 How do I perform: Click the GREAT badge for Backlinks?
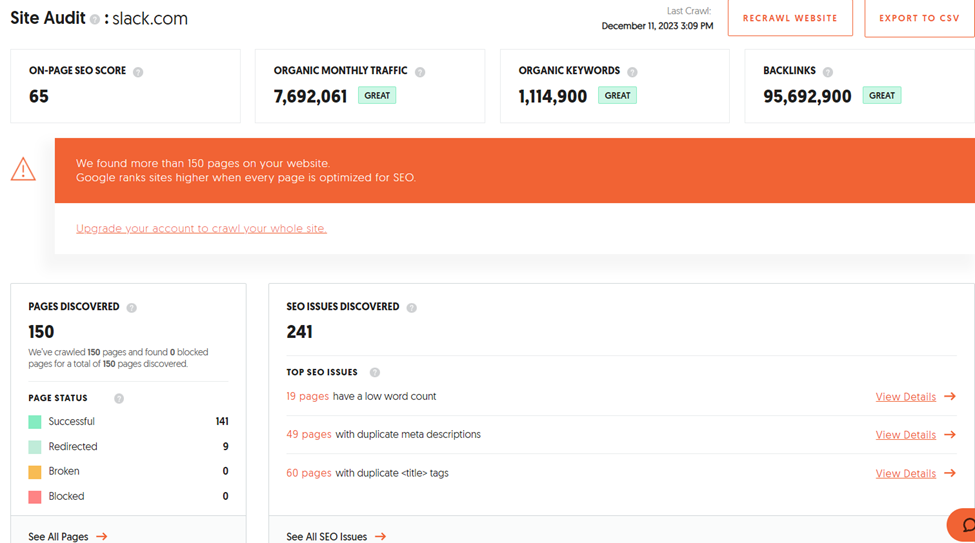point(882,95)
